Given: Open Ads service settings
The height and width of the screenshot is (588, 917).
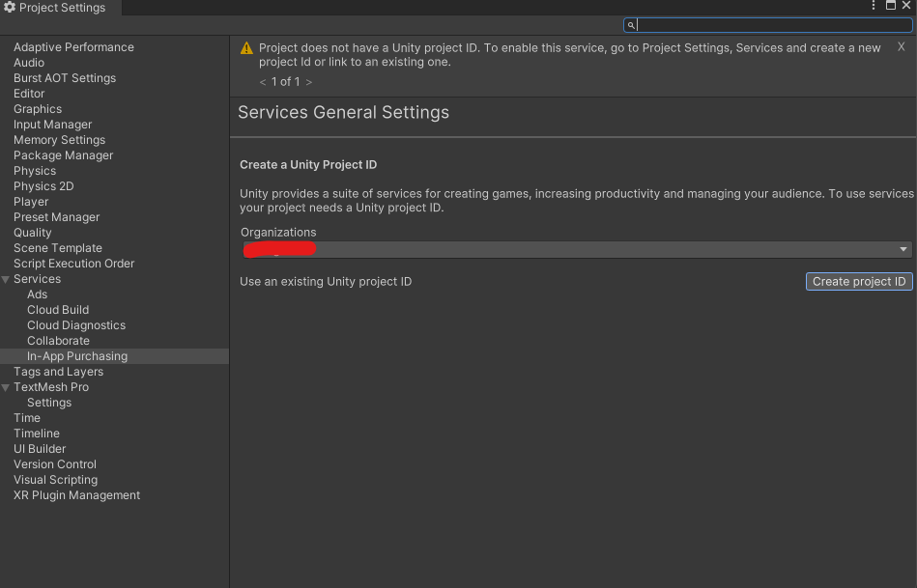Looking at the screenshot, I should point(37,294).
